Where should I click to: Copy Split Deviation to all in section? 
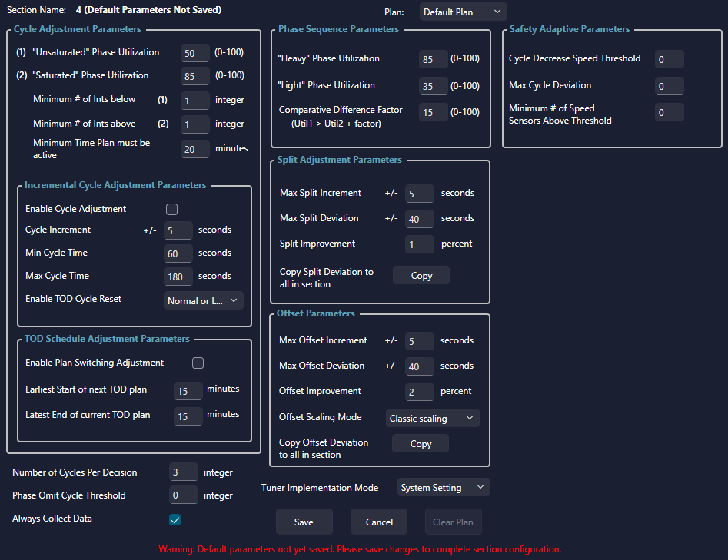[421, 275]
